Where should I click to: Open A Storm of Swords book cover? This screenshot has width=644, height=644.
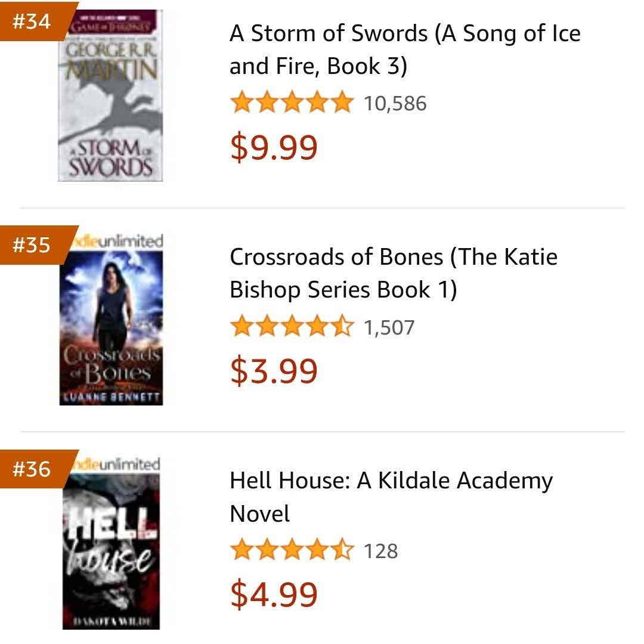(x=110, y=95)
